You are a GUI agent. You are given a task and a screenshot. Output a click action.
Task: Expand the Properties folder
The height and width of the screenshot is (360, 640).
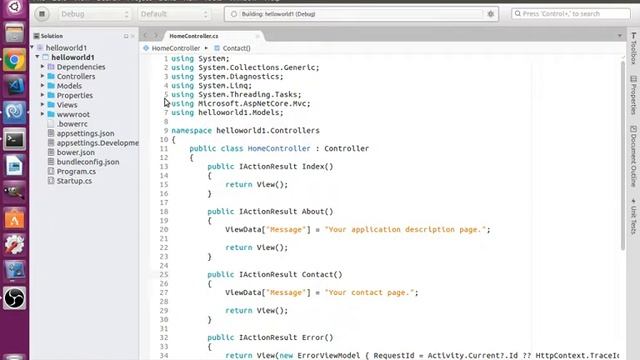42,95
